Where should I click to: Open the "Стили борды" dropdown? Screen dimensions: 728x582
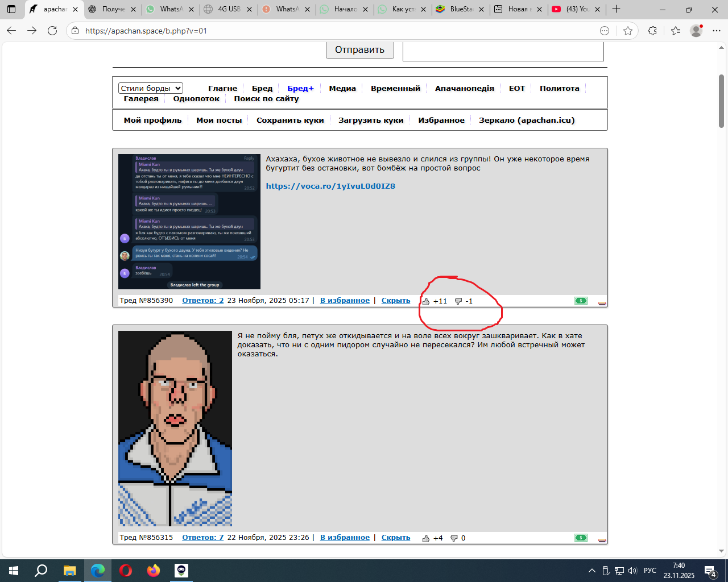150,88
